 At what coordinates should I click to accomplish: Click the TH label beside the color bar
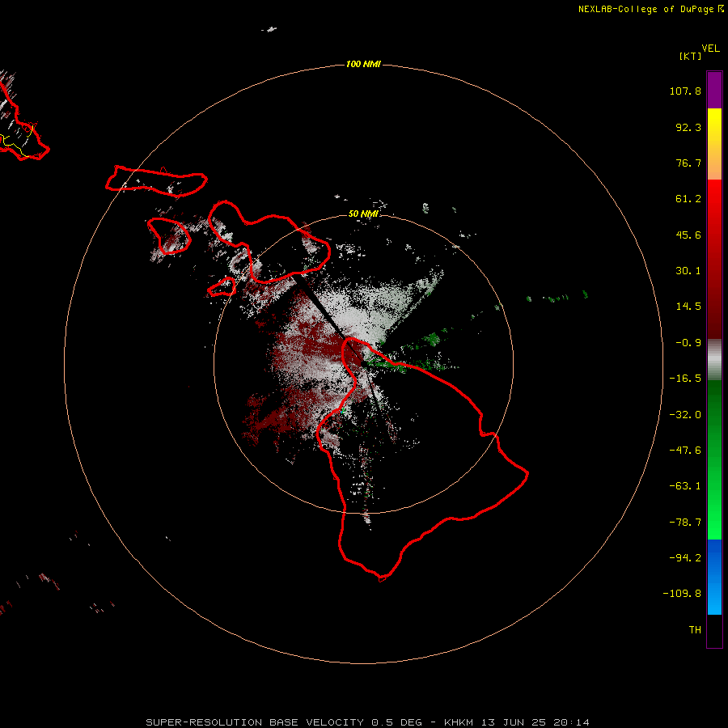click(x=695, y=629)
